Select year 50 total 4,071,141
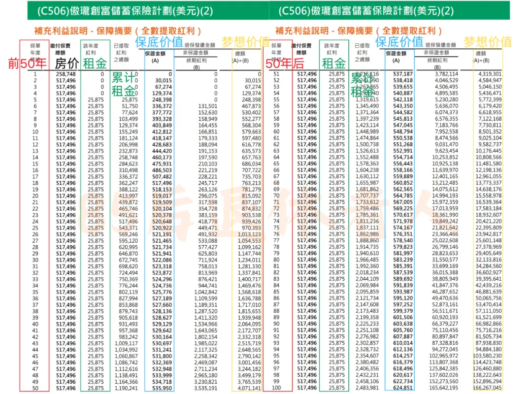This screenshot has width=532, height=394. pyautogui.click(x=249, y=389)
